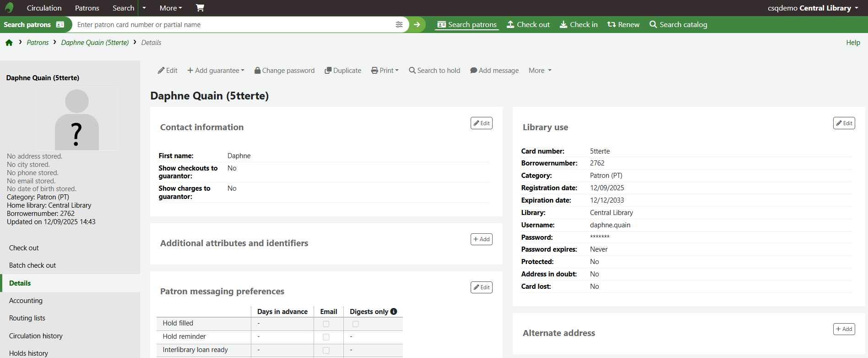Open Circulation in top navigation
Viewport: 868px width, 358px height.
coord(44,8)
